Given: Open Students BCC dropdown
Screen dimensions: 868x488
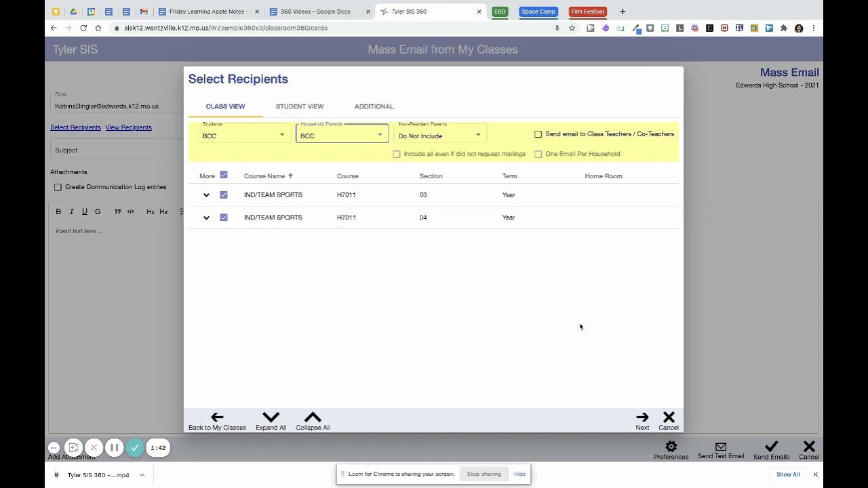Looking at the screenshot, I should tap(244, 135).
